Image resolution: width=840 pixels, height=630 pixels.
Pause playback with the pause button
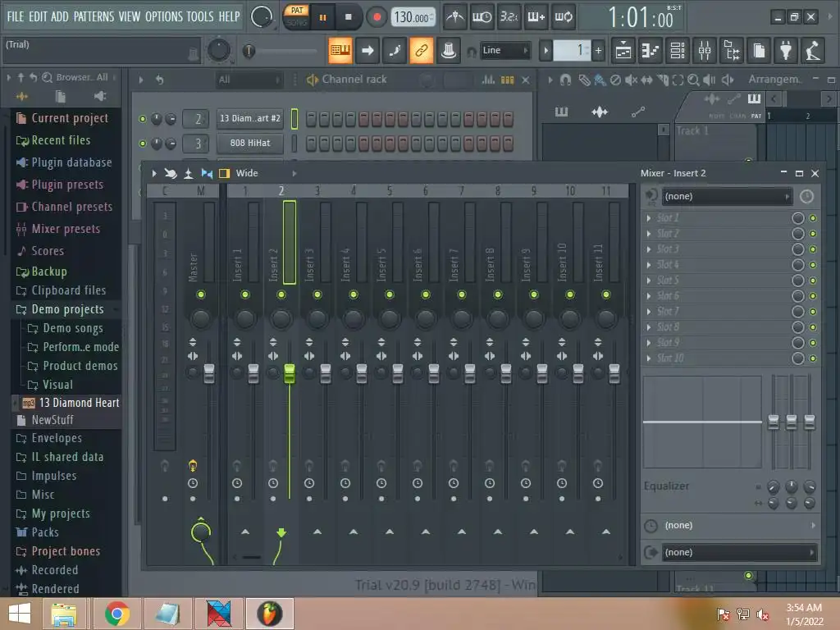[x=322, y=17]
